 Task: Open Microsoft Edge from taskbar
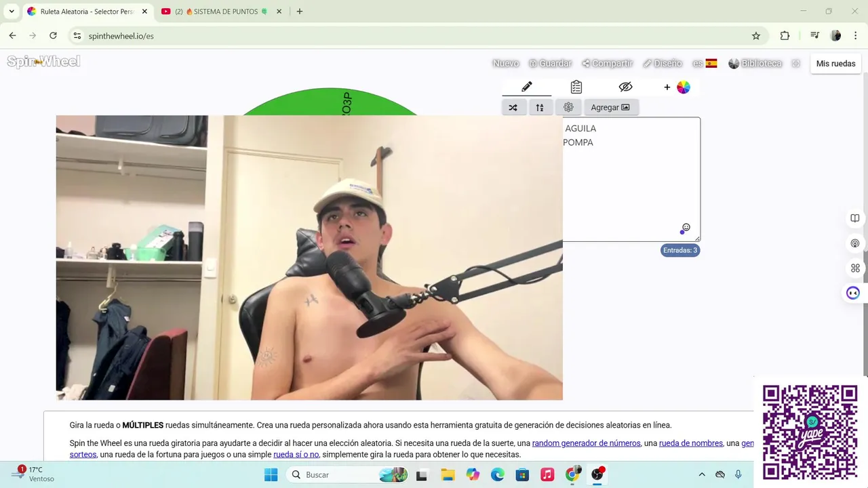(498, 474)
